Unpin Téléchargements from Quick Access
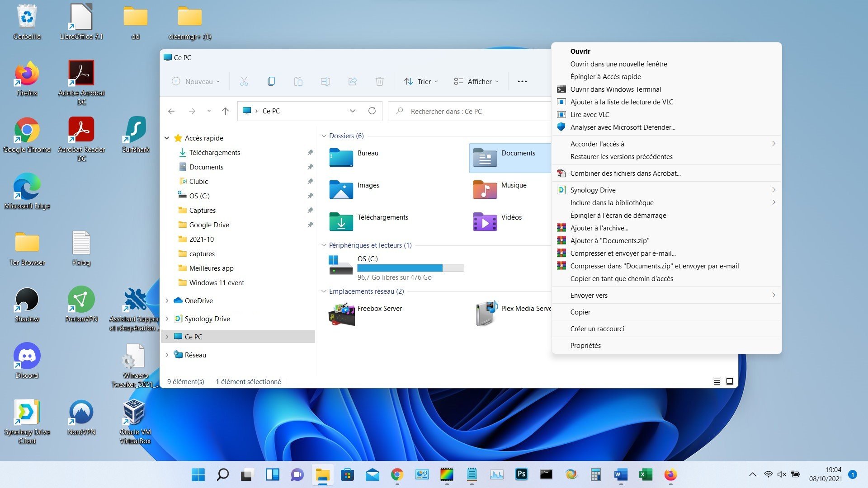 point(310,152)
